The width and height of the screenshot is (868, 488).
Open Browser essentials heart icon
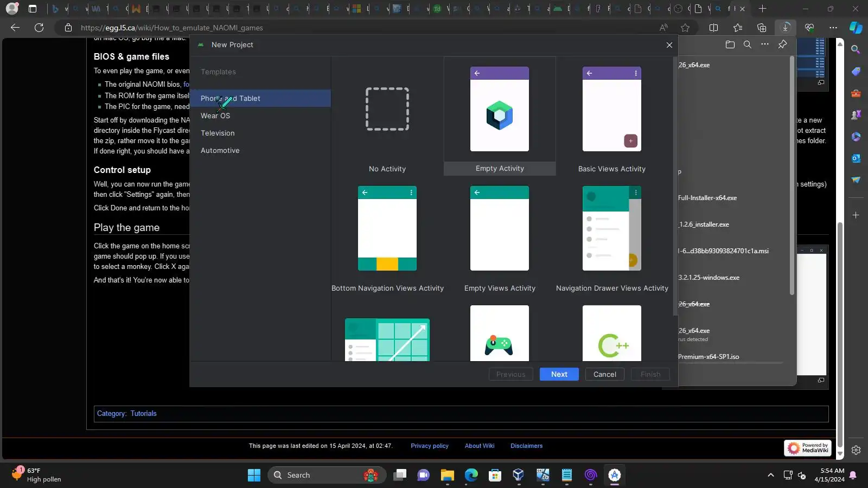(x=809, y=28)
